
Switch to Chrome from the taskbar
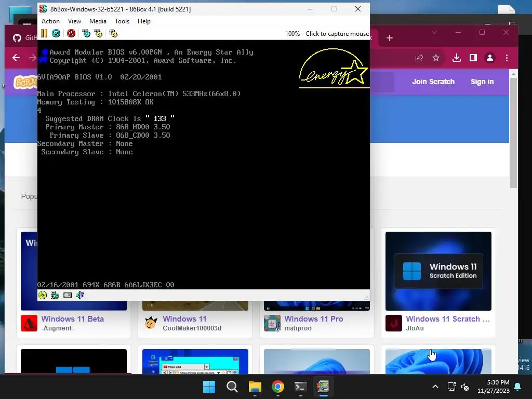coord(278,387)
